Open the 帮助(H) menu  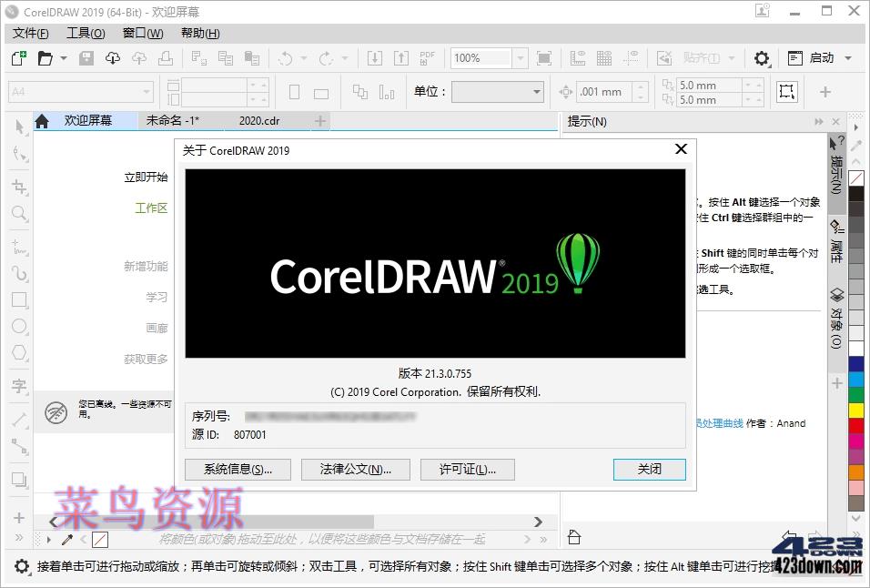(x=198, y=33)
